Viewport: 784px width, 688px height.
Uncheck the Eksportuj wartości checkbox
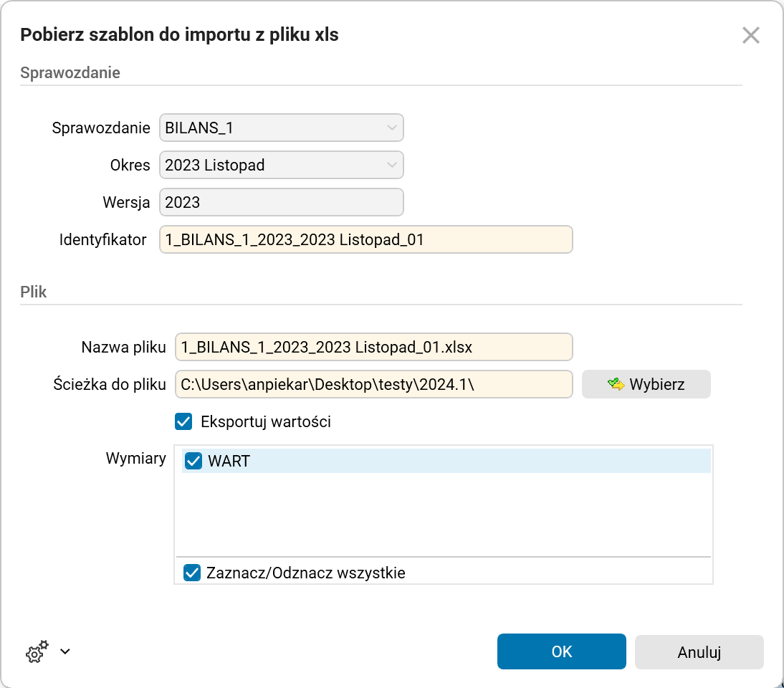point(184,421)
